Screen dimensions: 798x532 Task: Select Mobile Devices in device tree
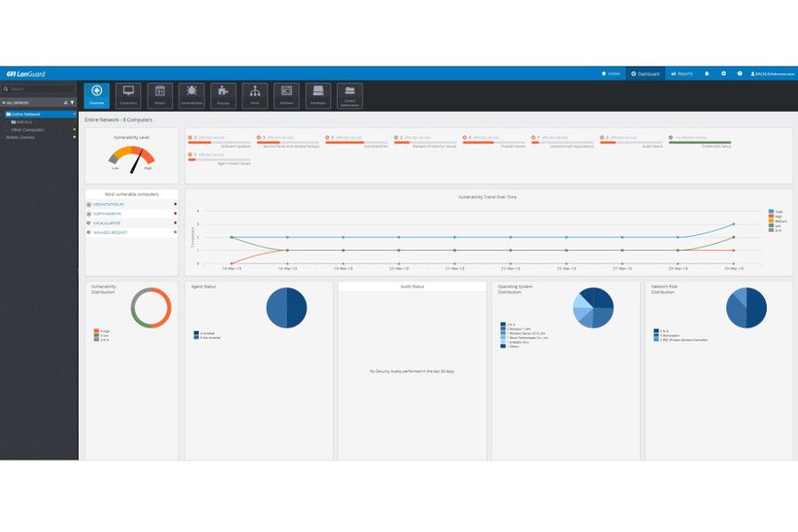coord(20,137)
